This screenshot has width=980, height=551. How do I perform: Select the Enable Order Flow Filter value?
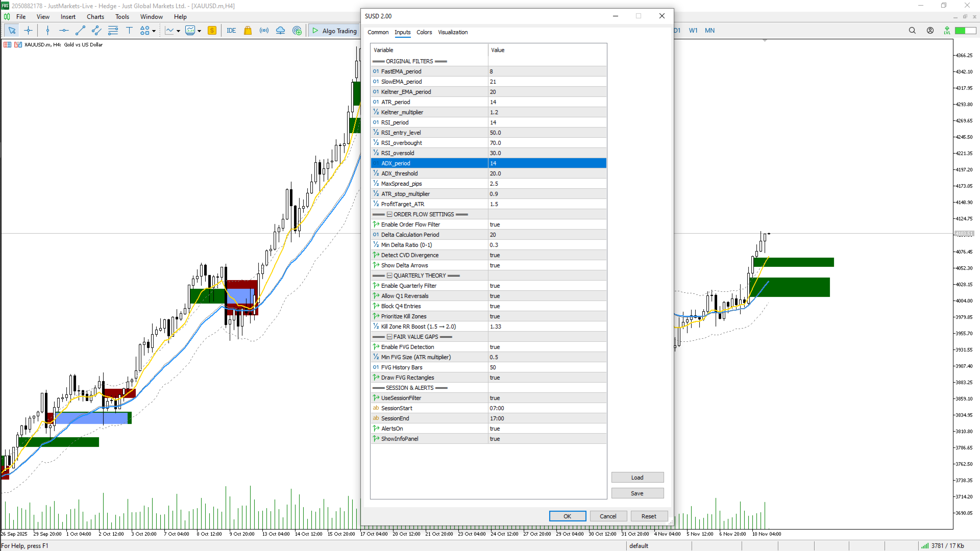click(546, 224)
